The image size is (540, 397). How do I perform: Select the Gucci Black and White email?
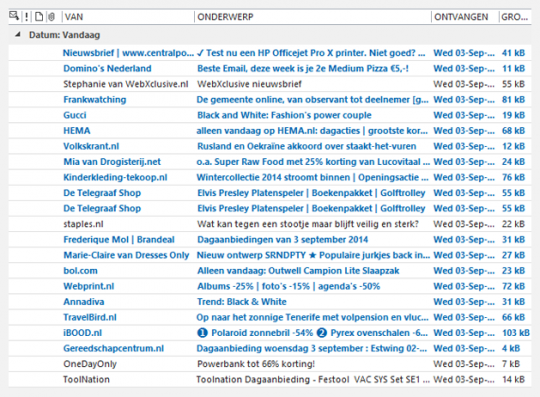pos(270,115)
